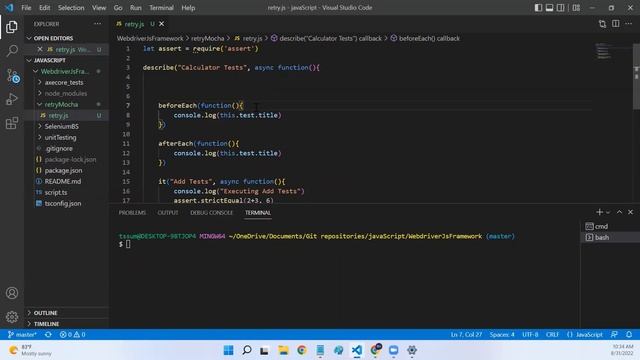The width and height of the screenshot is (640, 360).
Task: Expand the Outline section
Action: point(67,313)
